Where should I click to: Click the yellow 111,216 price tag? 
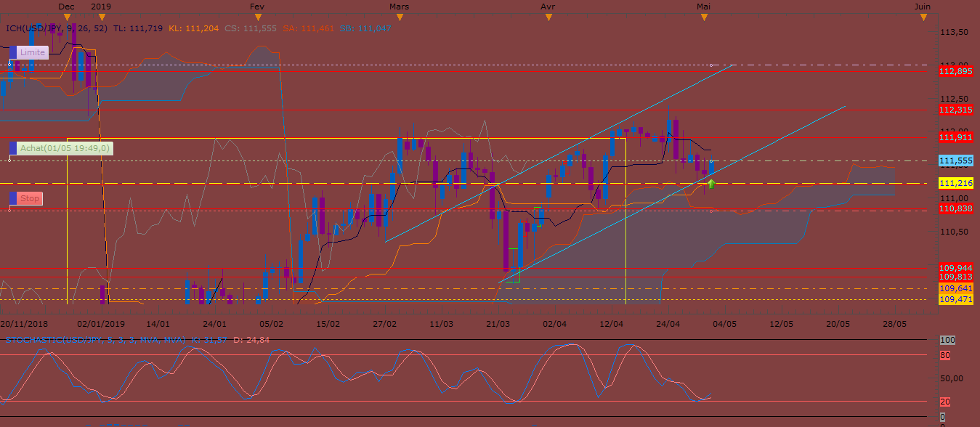click(956, 183)
